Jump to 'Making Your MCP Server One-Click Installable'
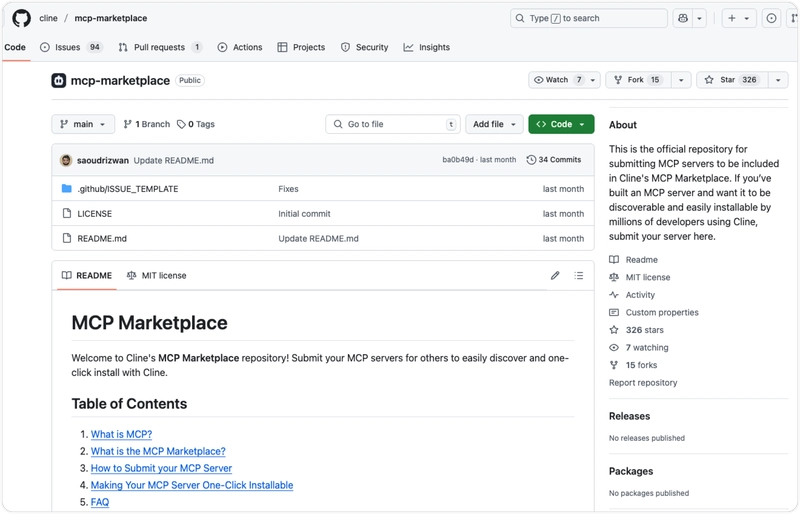 pos(192,485)
